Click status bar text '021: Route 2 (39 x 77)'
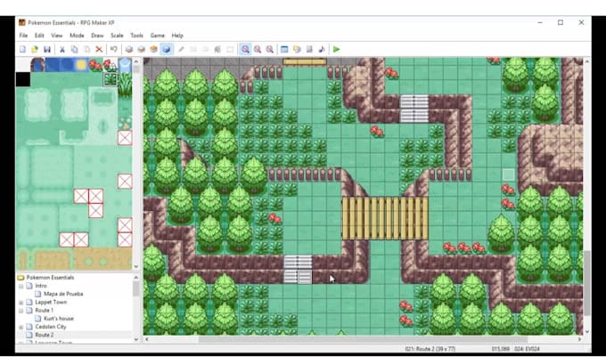This screenshot has height=364, width=606. pyautogui.click(x=430, y=349)
